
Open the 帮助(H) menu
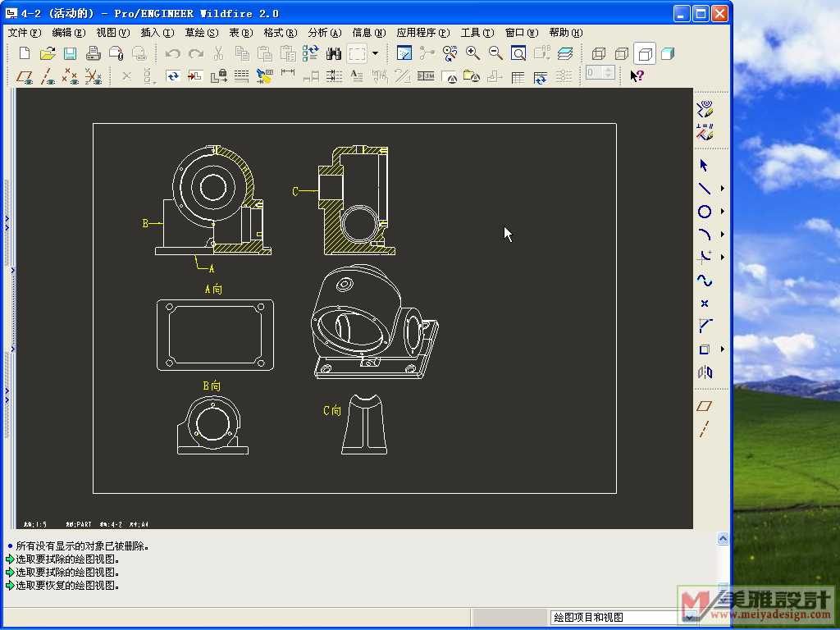pos(566,33)
